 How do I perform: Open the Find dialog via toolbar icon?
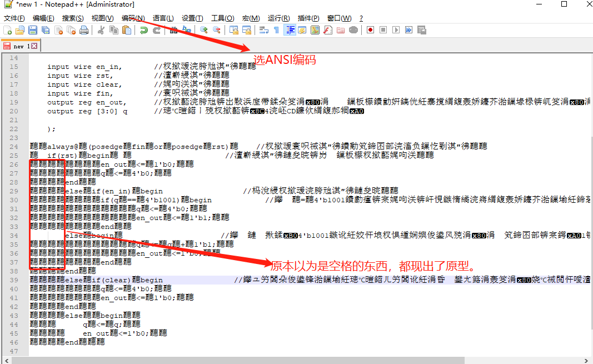[173, 29]
